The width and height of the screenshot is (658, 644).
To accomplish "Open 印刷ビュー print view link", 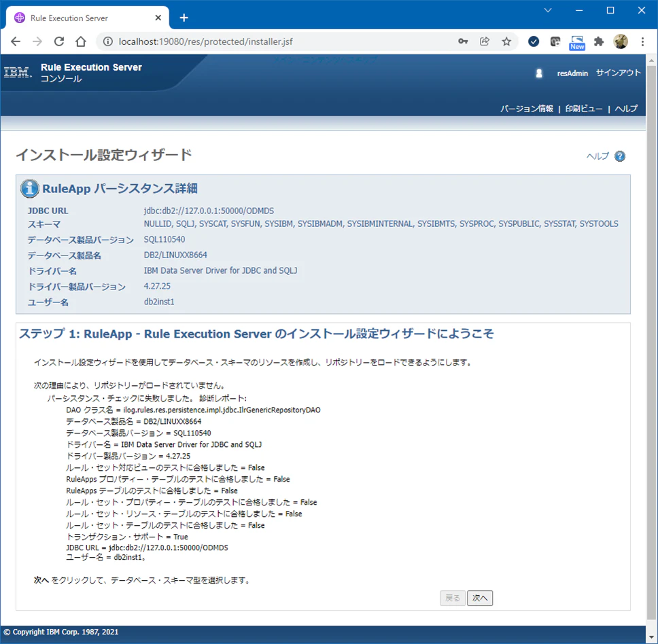I will [x=584, y=109].
